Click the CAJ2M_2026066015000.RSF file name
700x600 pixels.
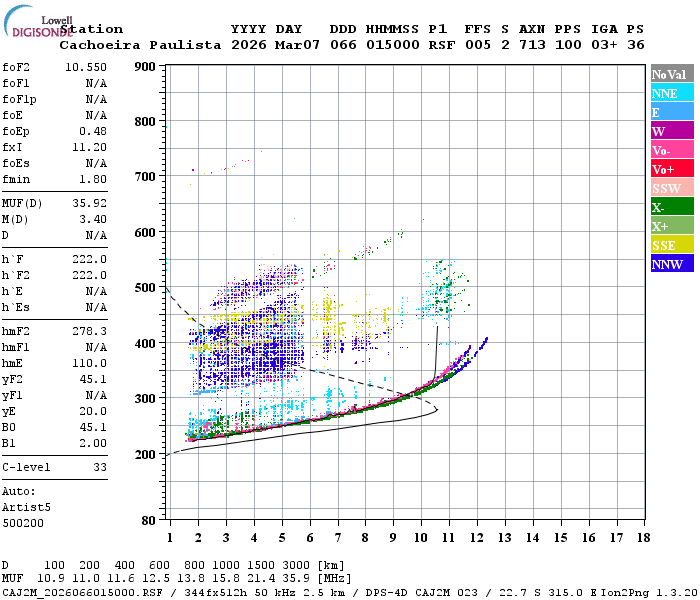click(82, 592)
